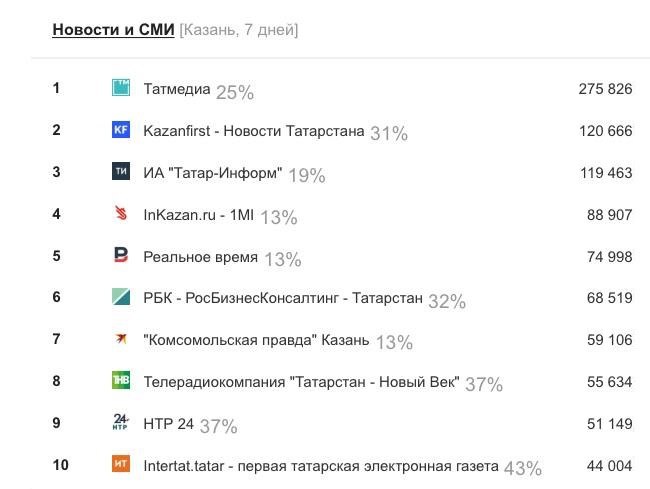
Task: Click the Реальное время logo icon
Action: 121,255
